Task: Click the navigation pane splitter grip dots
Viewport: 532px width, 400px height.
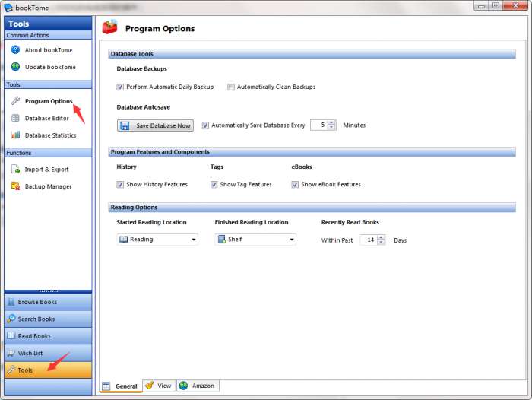Action: [48, 291]
